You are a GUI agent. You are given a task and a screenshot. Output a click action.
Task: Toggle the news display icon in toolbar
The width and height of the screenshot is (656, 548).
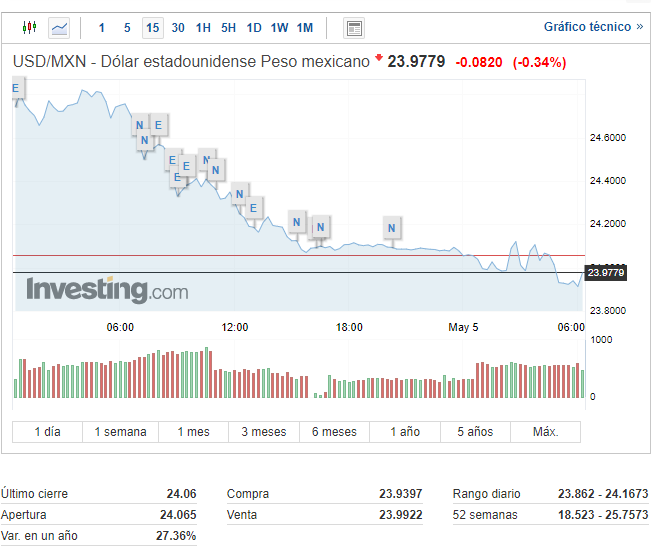[x=354, y=27]
